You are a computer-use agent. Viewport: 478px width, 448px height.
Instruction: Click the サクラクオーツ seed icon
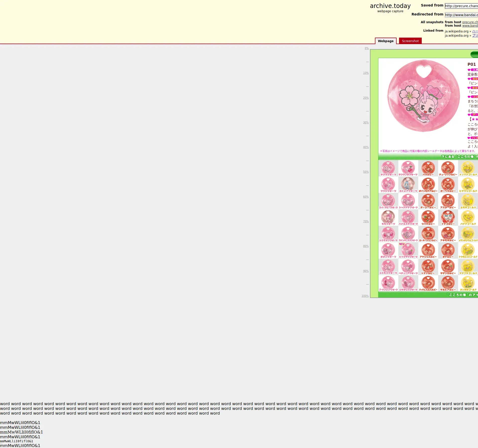[x=388, y=168]
